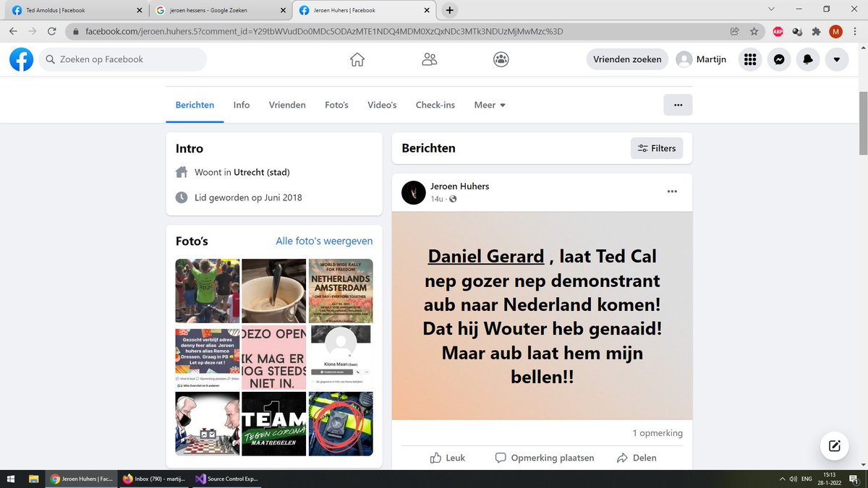Switch to the jeroen hessens Google tab
Image resolution: width=868 pixels, height=488 pixels.
pyautogui.click(x=220, y=10)
